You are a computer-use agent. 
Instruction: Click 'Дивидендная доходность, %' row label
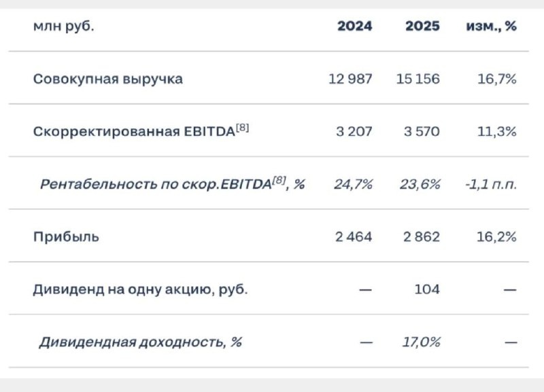(x=141, y=342)
